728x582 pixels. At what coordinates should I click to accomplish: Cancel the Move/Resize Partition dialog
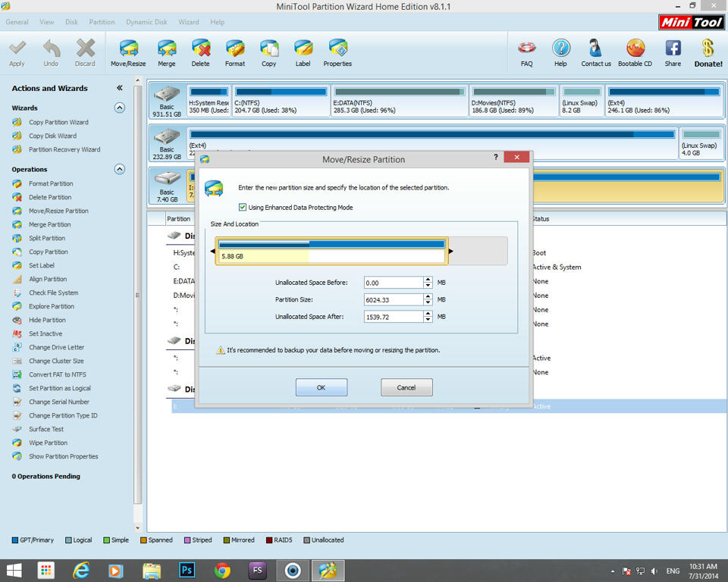click(406, 387)
